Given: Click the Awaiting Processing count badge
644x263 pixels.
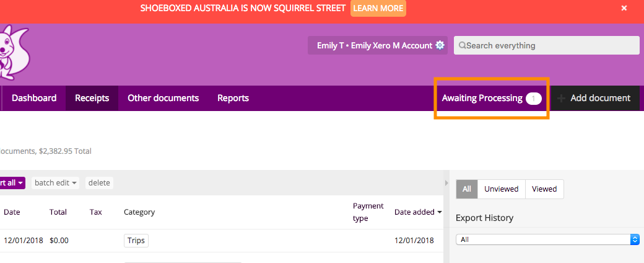Looking at the screenshot, I should [534, 99].
